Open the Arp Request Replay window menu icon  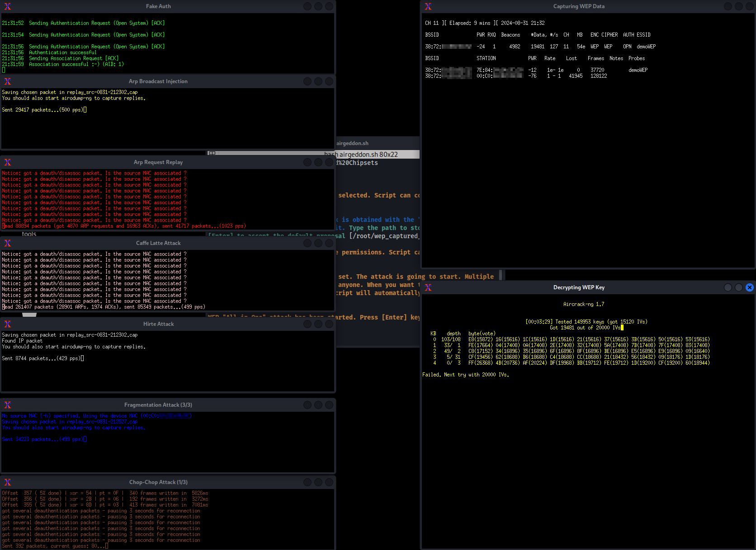tap(8, 162)
